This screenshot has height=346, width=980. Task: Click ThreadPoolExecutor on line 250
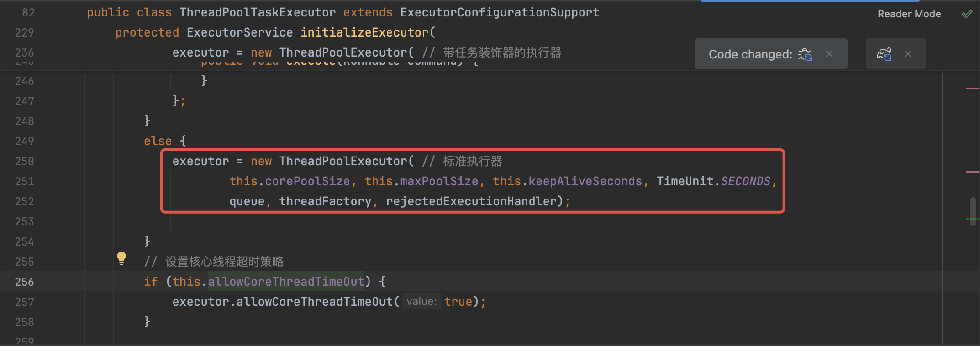coord(343,162)
